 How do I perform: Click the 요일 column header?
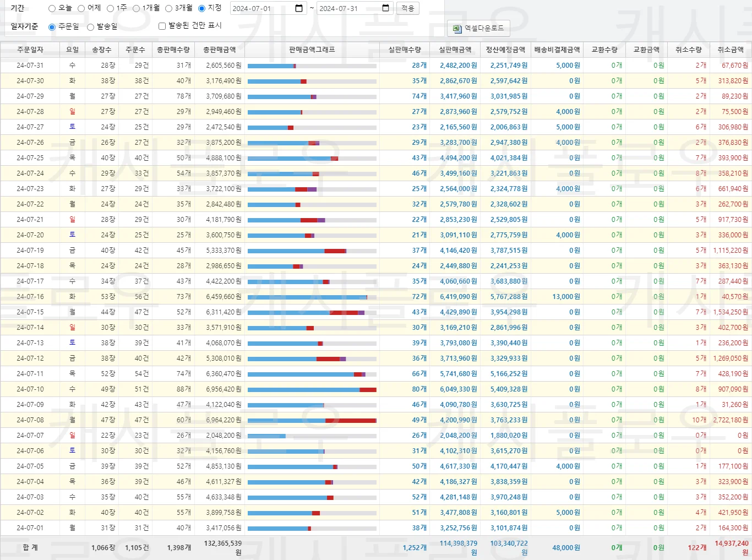pos(72,50)
